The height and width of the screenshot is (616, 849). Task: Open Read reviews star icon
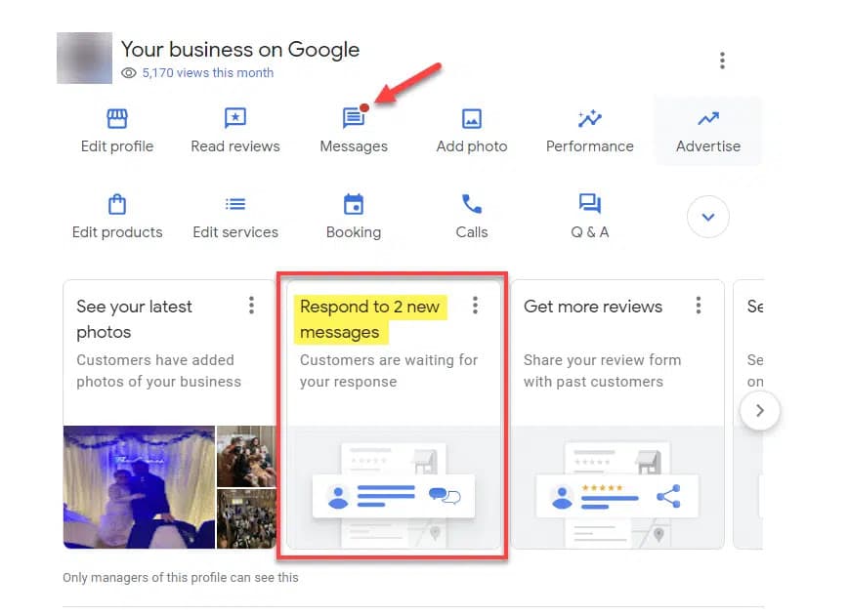(235, 118)
